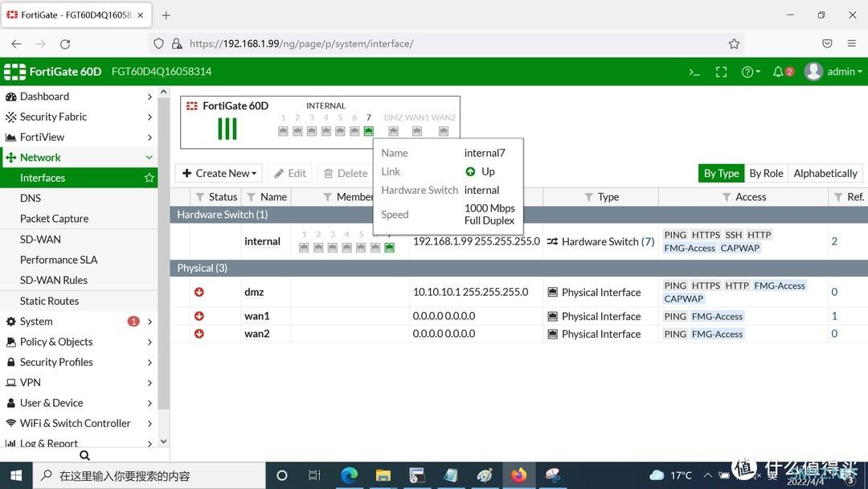Viewport: 868px width, 489px height.
Task: Filter the Access column
Action: [727, 197]
